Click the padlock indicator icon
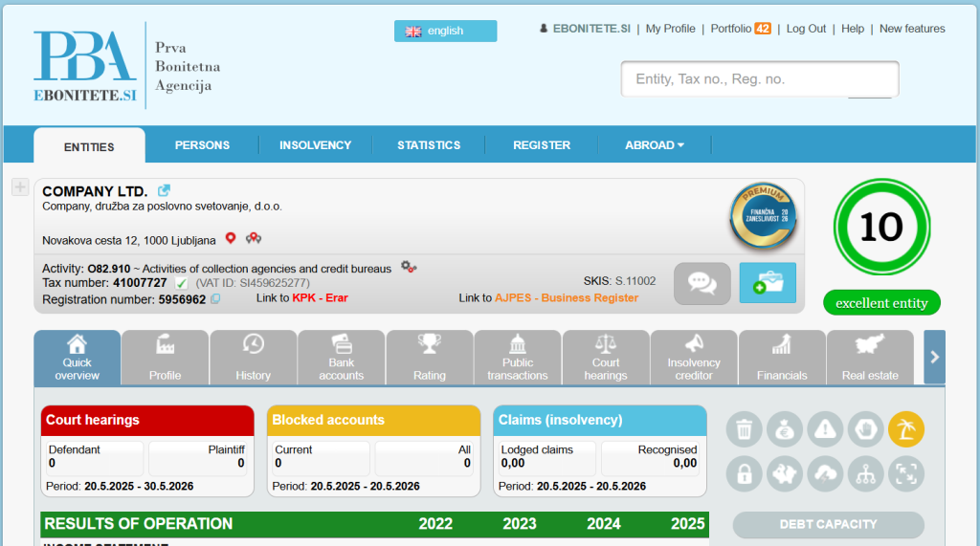This screenshot has width=980, height=546. point(744,474)
